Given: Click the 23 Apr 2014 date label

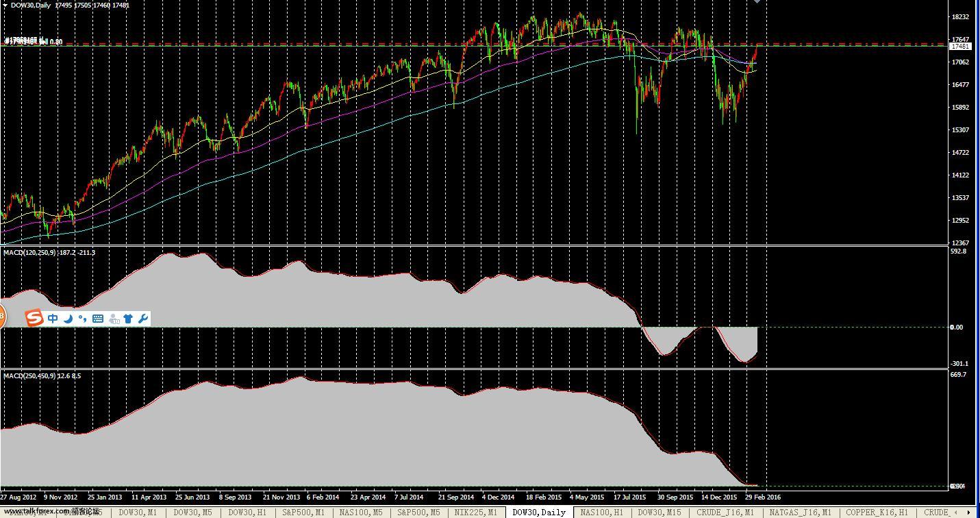Looking at the screenshot, I should coord(368,497).
